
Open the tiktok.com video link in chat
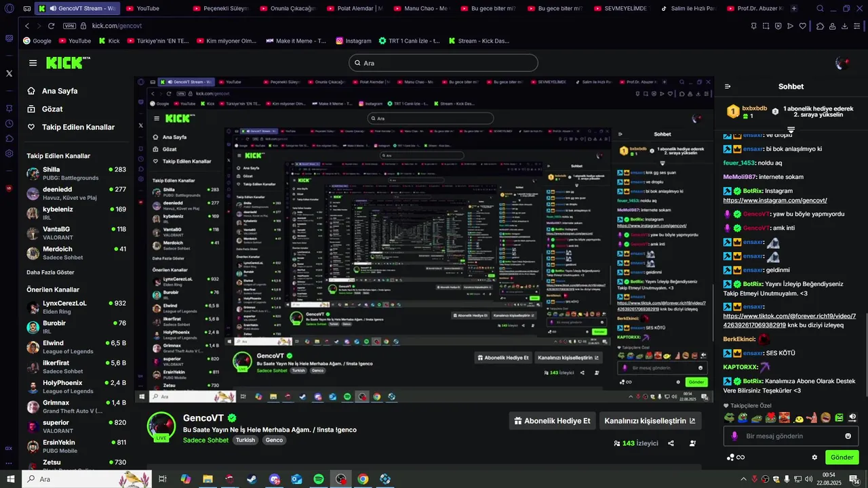pyautogui.click(x=790, y=321)
